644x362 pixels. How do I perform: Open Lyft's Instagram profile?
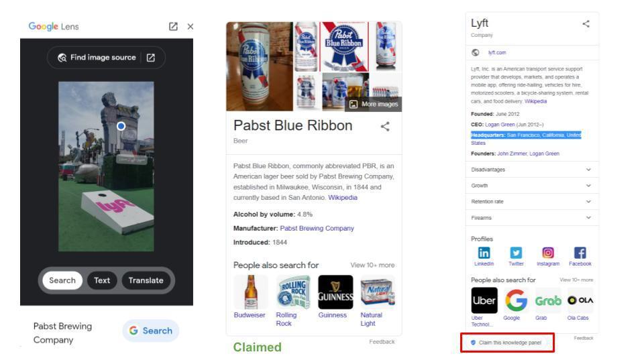547,254
